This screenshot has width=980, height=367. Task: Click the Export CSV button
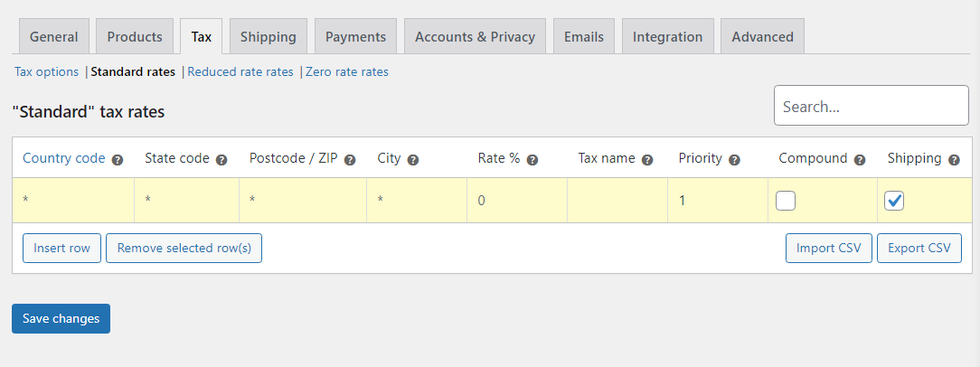coord(919,249)
